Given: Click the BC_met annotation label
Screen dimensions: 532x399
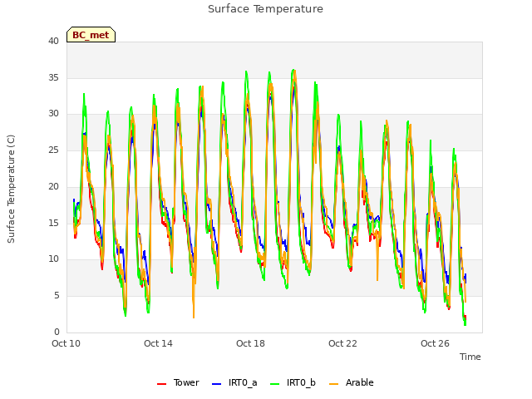Looking at the screenshot, I should tap(91, 35).
